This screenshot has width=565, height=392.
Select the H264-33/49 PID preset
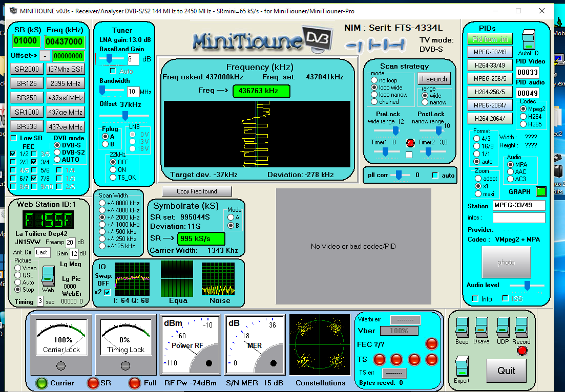coord(489,66)
